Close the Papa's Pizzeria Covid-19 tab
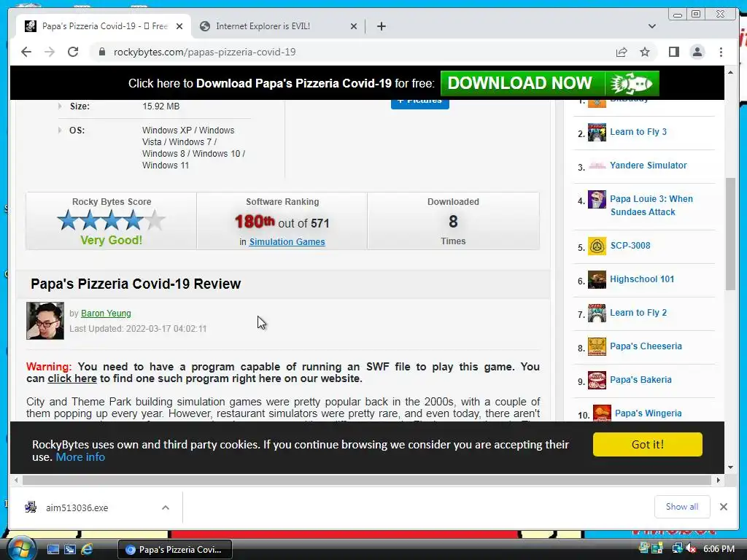Image resolution: width=747 pixels, height=560 pixels. coord(179,26)
